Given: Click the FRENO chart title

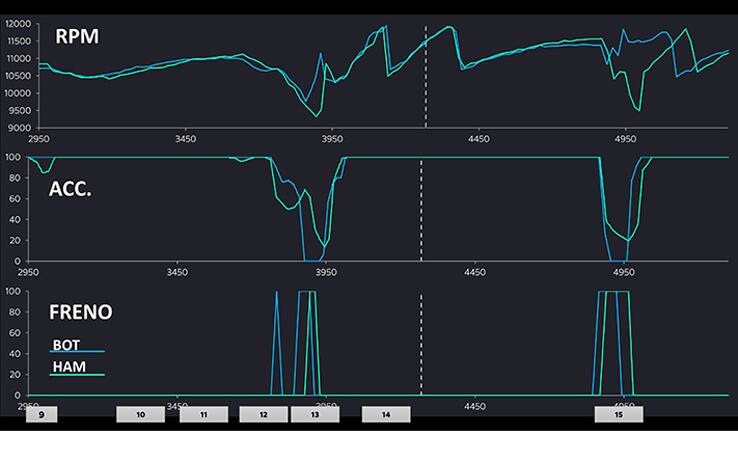Looking at the screenshot, I should click(80, 312).
